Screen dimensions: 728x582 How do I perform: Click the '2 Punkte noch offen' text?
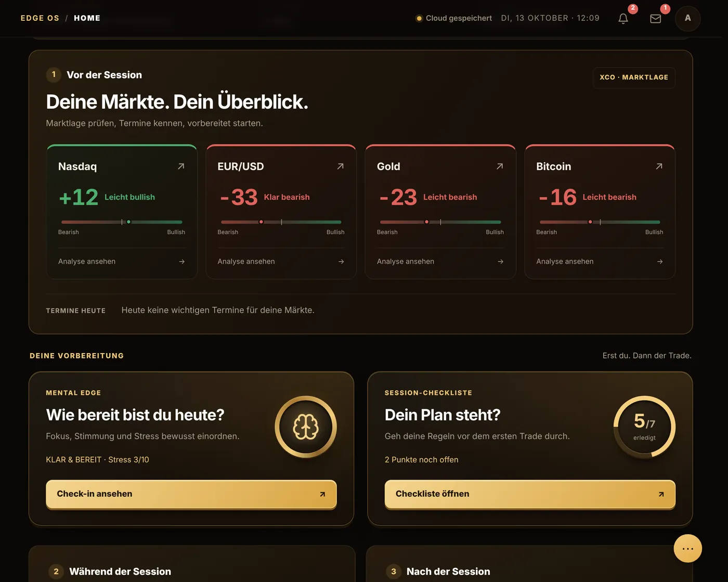[421, 460]
